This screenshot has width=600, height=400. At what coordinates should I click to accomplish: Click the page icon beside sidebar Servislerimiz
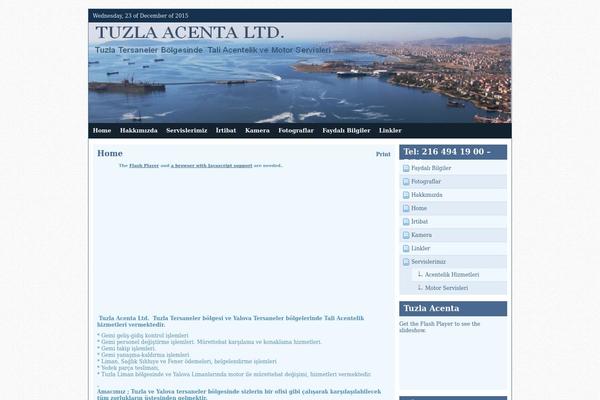point(406,262)
